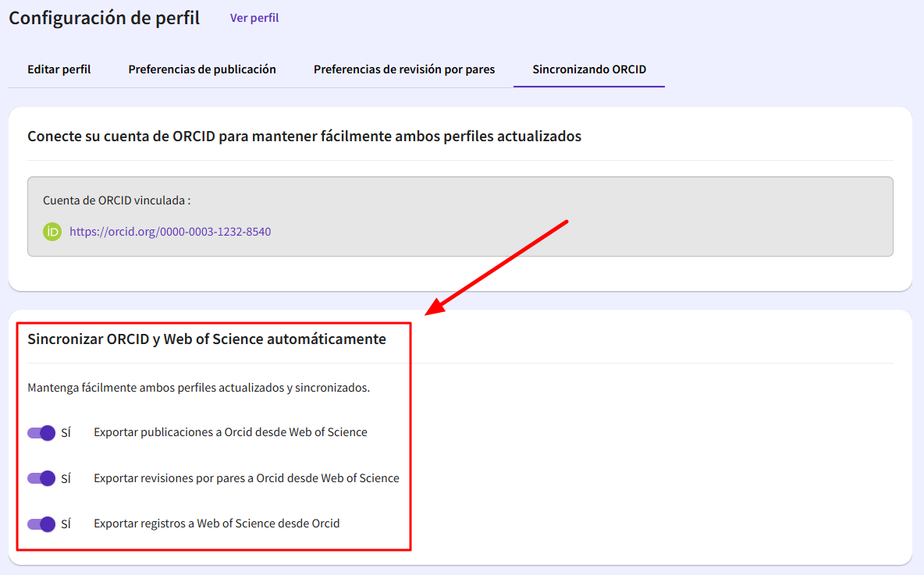This screenshot has height=575, width=924.
Task: Click the green ORCID iD icon
Action: tap(52, 232)
